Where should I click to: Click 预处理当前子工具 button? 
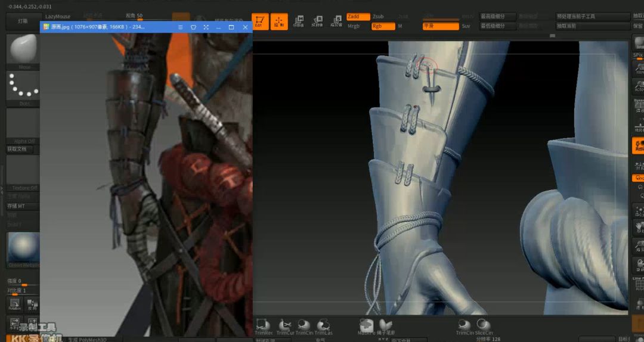click(x=593, y=17)
